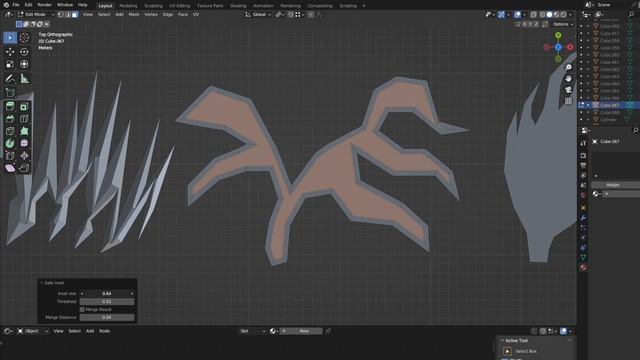The image size is (640, 360).
Task: Select the Bevel tool
Action: pyautogui.click(x=10, y=119)
